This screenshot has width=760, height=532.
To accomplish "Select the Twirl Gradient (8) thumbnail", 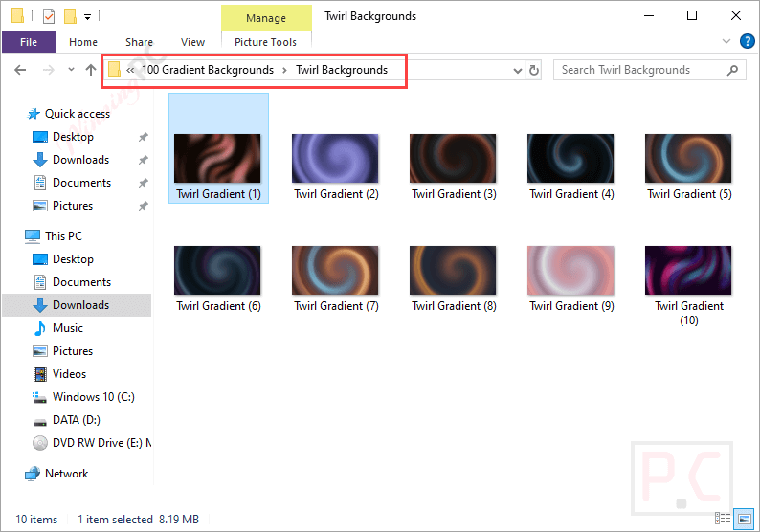I will point(453,271).
